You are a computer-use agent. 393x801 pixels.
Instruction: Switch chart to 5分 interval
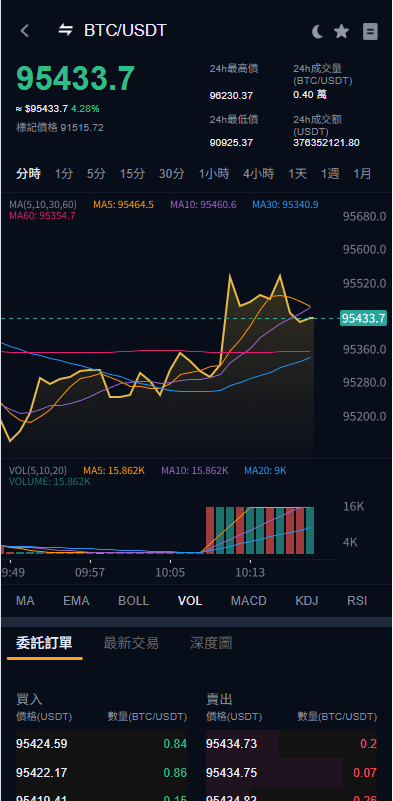96,174
